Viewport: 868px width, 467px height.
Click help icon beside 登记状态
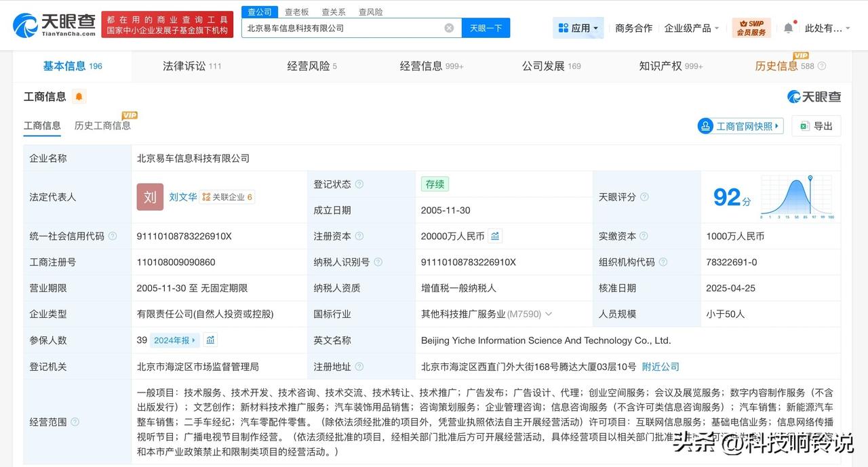[x=359, y=184]
